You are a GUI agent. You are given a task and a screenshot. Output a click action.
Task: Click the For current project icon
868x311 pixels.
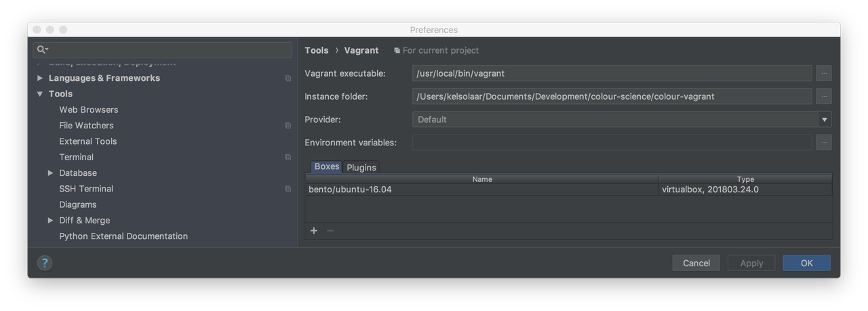[397, 51]
